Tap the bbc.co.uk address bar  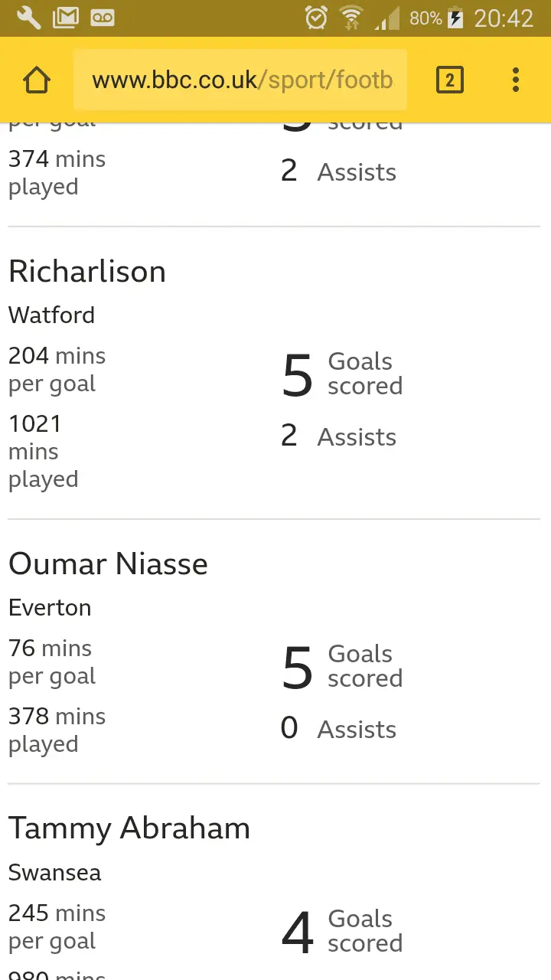point(240,80)
